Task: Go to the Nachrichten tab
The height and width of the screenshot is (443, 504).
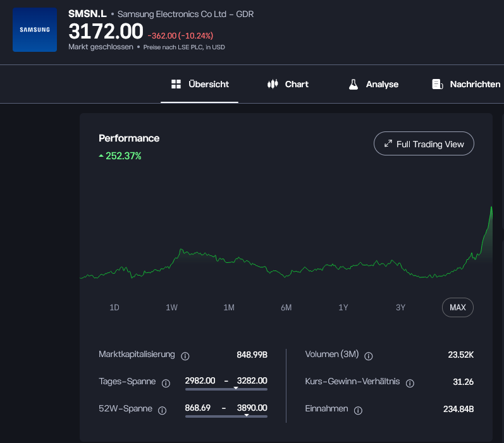Action: (467, 84)
